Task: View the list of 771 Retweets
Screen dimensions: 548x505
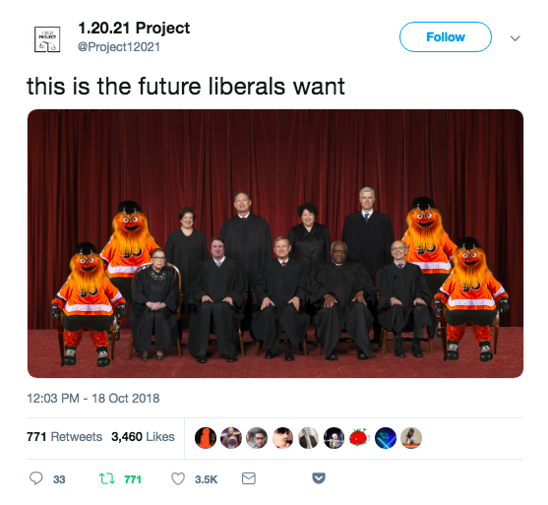Action: [x=65, y=437]
